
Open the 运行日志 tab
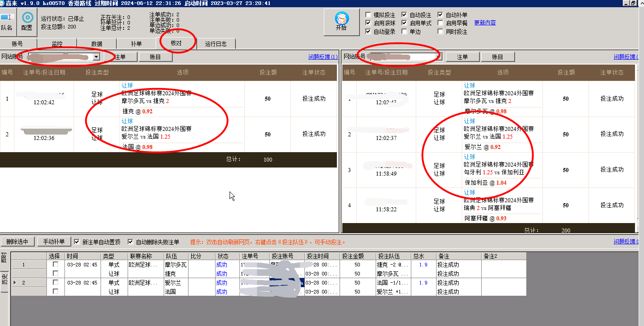coord(216,44)
